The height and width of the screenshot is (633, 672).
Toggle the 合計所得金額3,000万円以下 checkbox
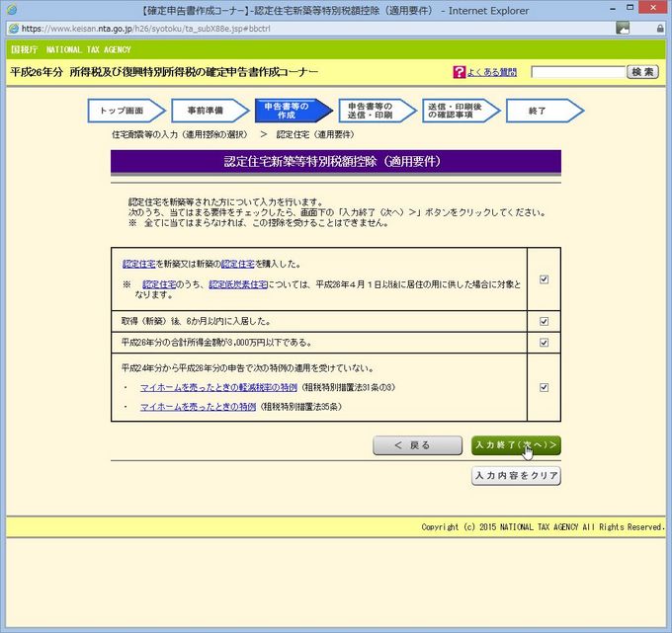544,343
